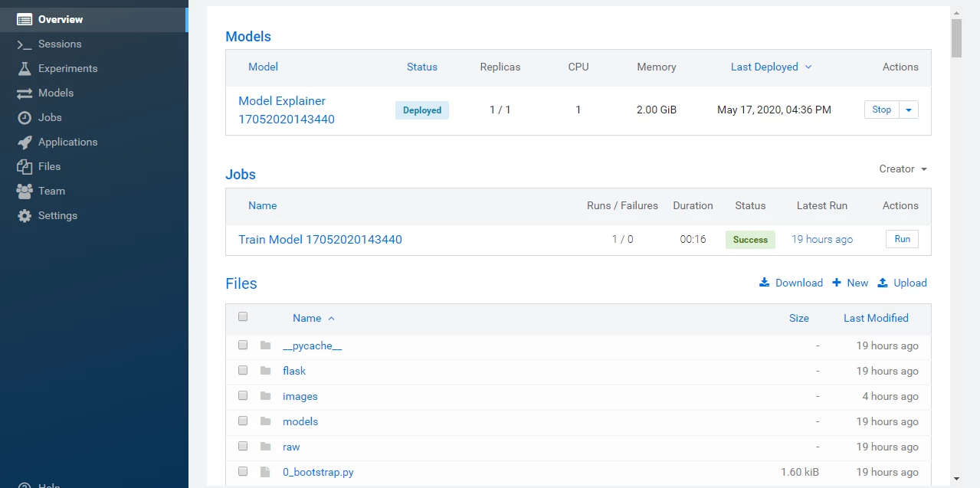The height and width of the screenshot is (488, 980).
Task: Run the Train Model job
Action: tap(903, 239)
